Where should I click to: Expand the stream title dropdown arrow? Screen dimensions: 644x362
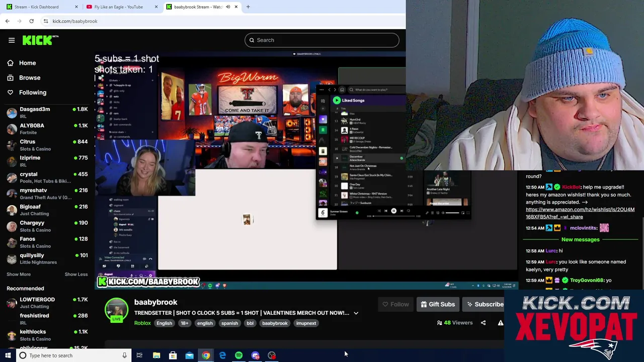(x=356, y=313)
